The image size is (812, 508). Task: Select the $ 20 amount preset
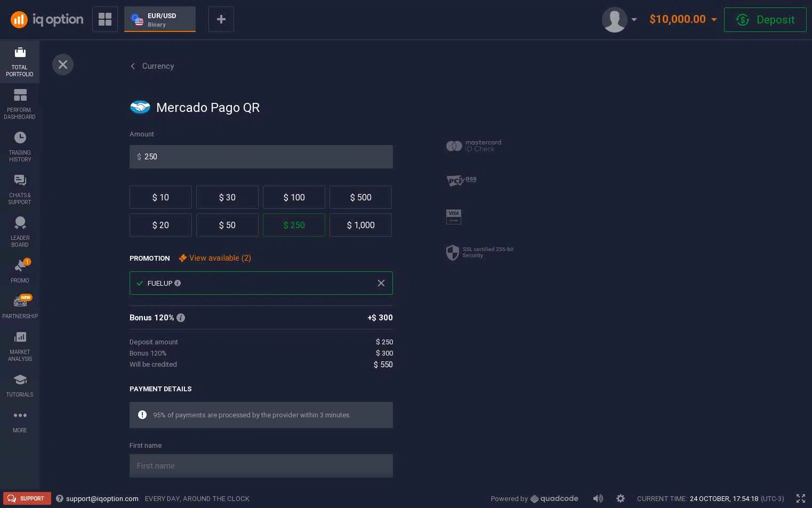160,225
